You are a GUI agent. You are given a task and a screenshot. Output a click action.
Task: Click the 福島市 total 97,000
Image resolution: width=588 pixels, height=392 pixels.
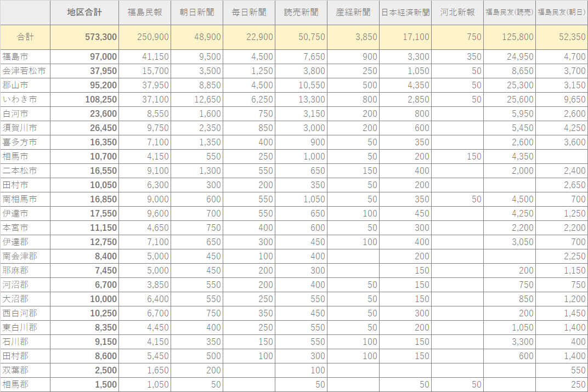(x=84, y=57)
